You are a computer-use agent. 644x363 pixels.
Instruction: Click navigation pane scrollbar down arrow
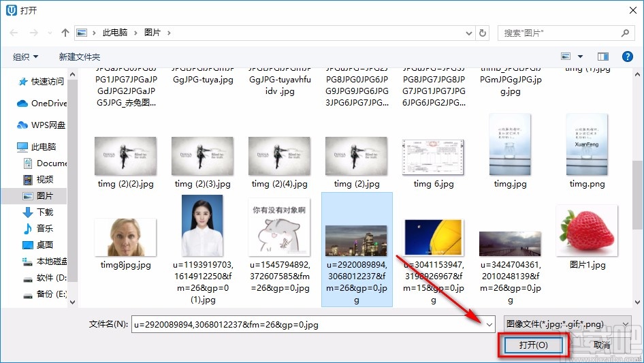point(72,302)
